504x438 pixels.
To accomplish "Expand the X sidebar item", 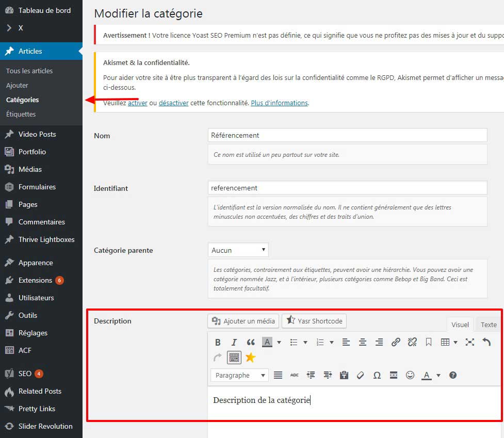I will (41, 28).
